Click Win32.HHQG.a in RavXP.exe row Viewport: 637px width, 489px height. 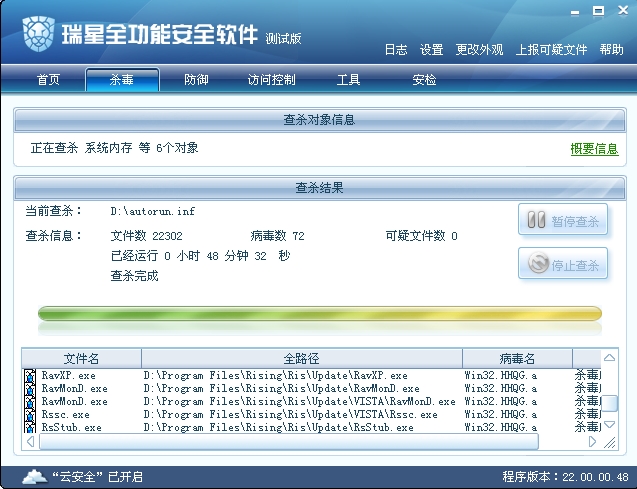500,376
